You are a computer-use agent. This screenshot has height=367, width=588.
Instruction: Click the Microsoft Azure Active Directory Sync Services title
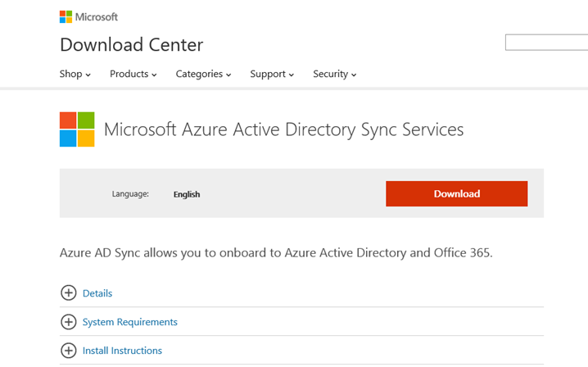pos(283,129)
